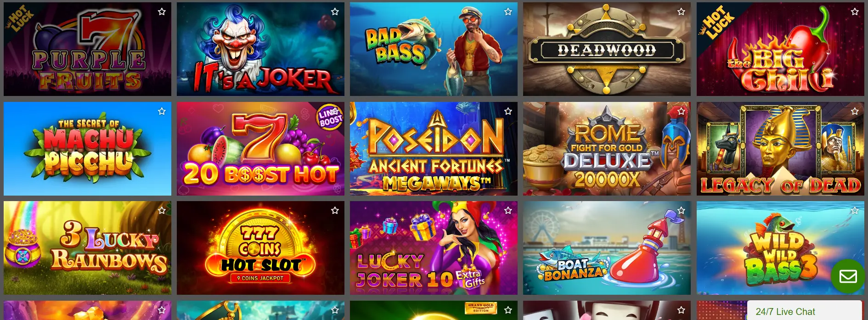Click the star icon on Deadwood
This screenshot has width=868, height=320.
(681, 12)
